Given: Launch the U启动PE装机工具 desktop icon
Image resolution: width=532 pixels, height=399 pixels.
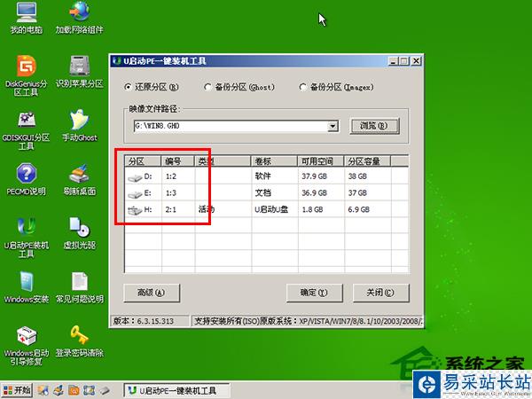Looking at the screenshot, I should pos(27,238).
